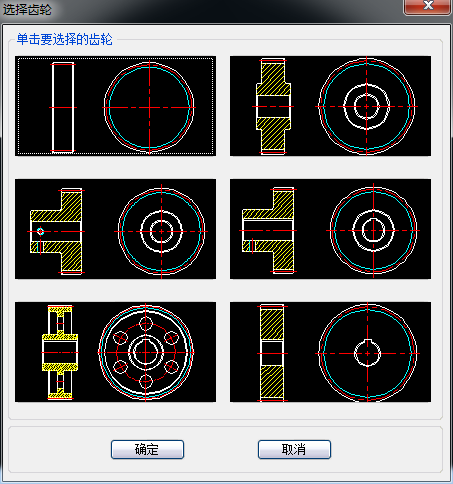Click the set-screw hole circle on hub section
This screenshot has height=484, width=453.
pyautogui.click(x=40, y=231)
